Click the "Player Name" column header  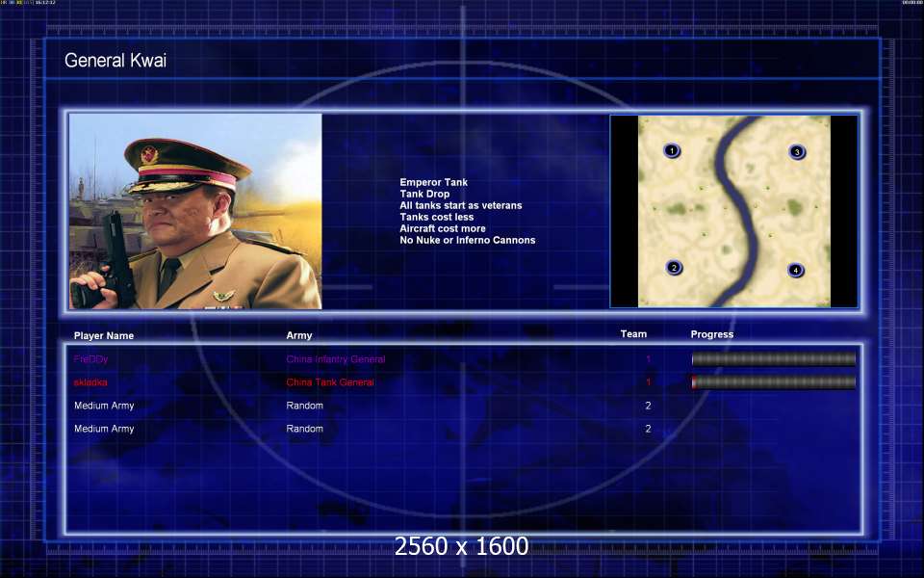(104, 335)
